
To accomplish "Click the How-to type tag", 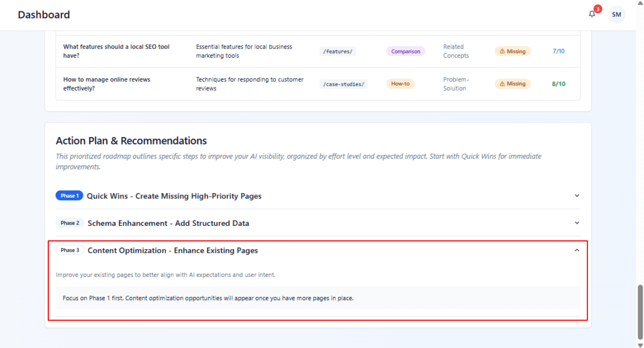I will click(401, 84).
